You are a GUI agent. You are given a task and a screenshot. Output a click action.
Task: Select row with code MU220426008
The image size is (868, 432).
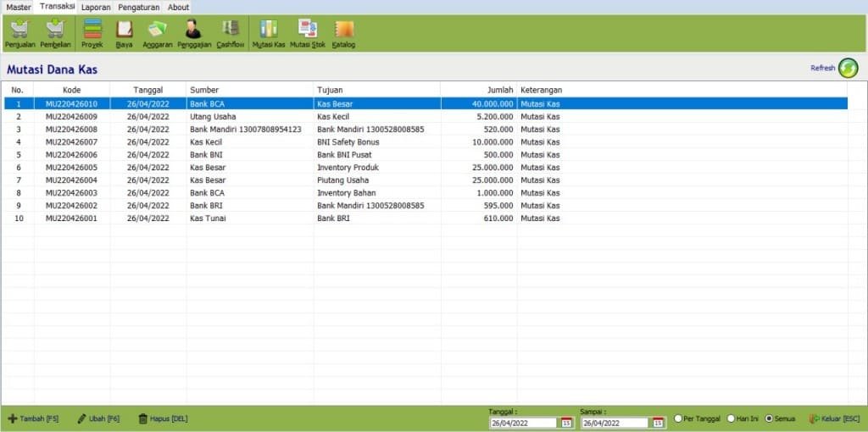pyautogui.click(x=426, y=130)
